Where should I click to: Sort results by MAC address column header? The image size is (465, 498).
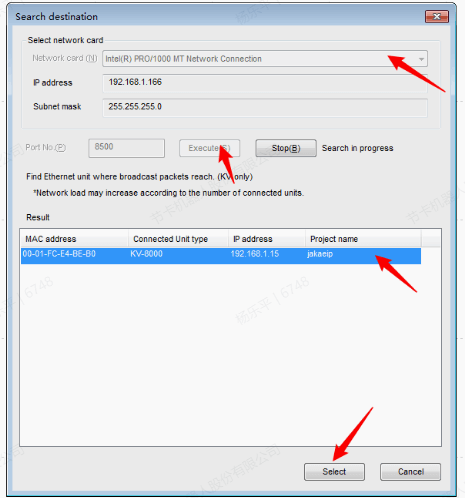74,239
